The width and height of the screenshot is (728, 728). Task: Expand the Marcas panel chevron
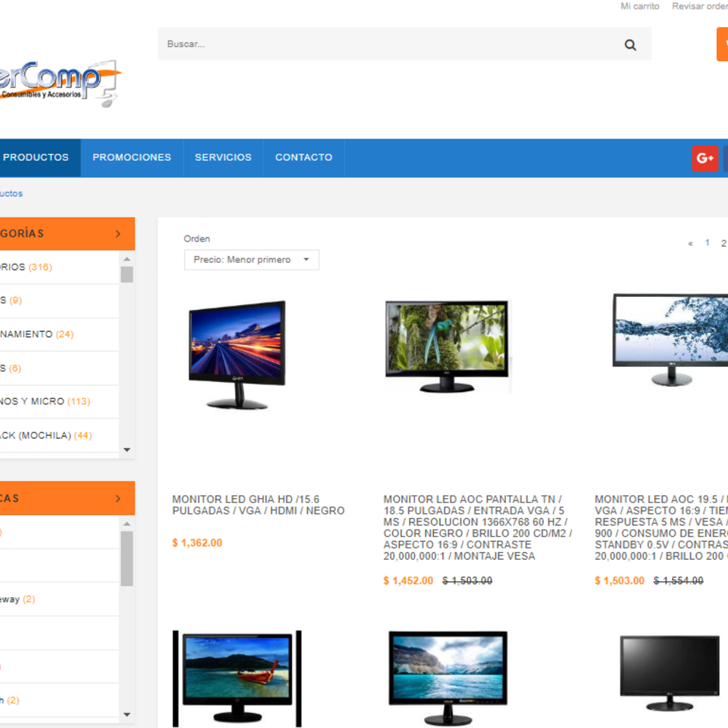coord(118,498)
